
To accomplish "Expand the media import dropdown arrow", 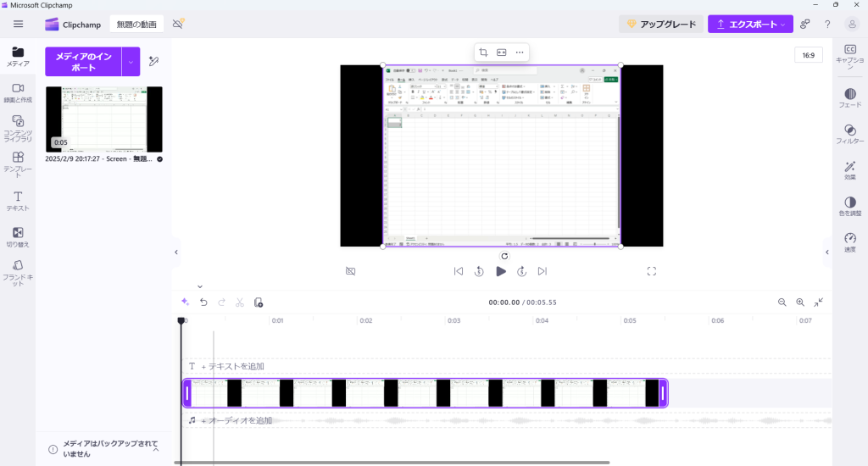I will (131, 62).
